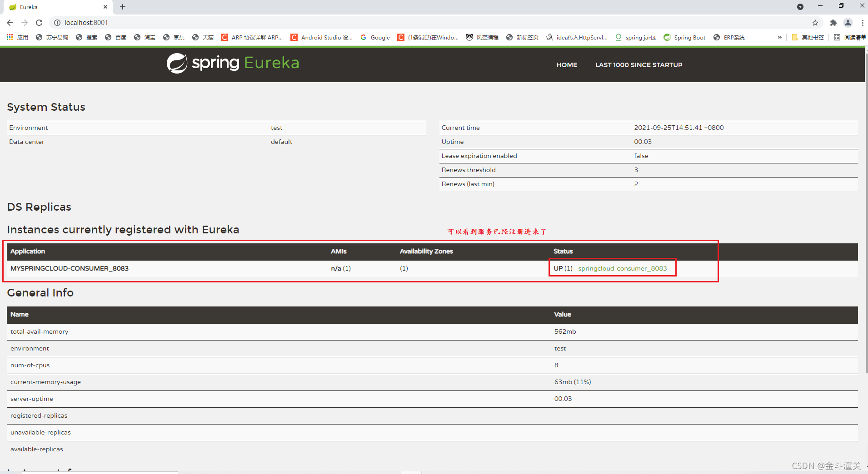The image size is (868, 474).
Task: Open the Chrome profile avatar
Action: (848, 23)
